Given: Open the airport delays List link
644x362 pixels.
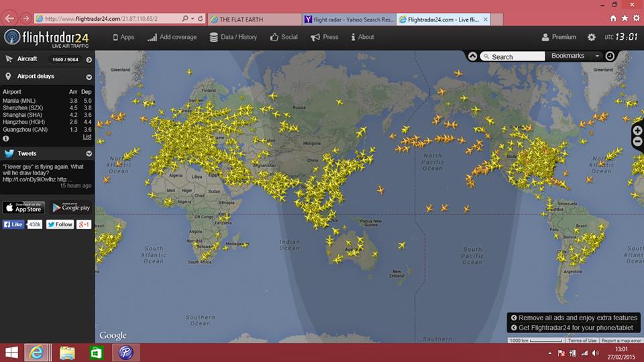Looking at the screenshot, I should pos(87,136).
